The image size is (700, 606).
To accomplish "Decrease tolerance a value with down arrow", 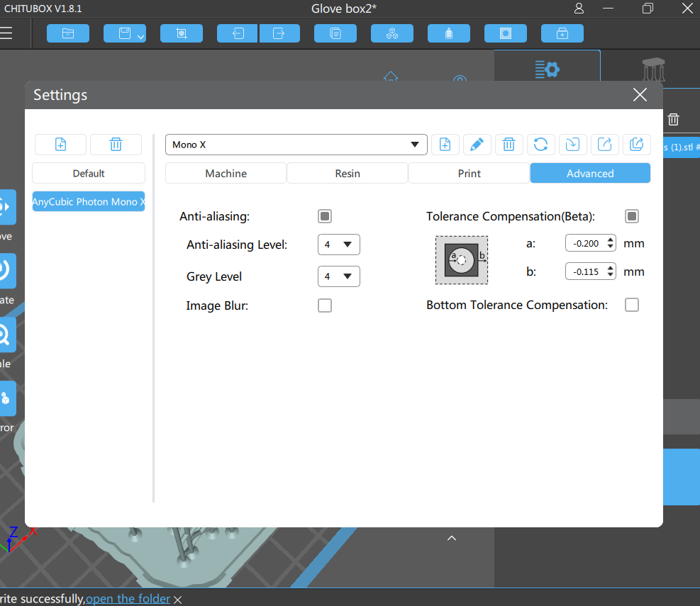I will (610, 247).
